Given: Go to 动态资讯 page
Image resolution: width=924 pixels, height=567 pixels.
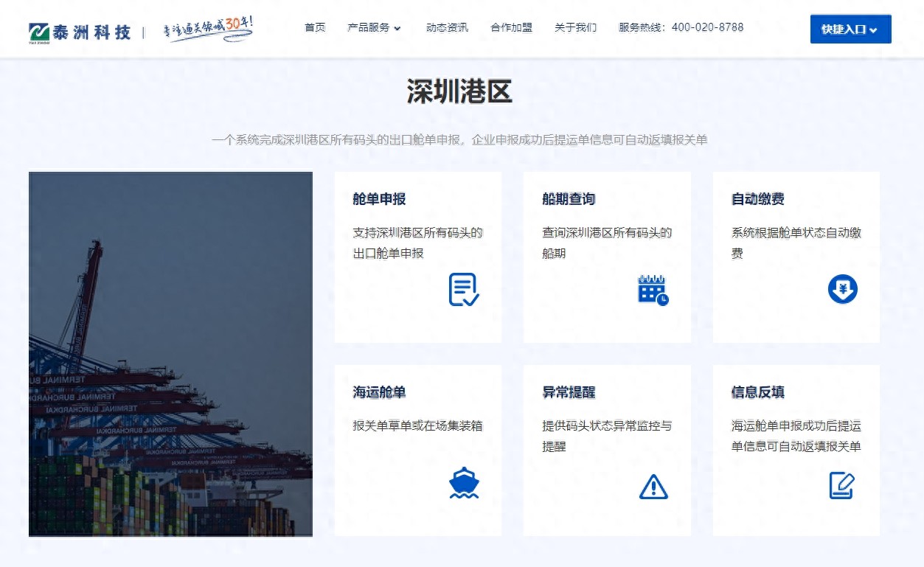Looking at the screenshot, I should (447, 27).
